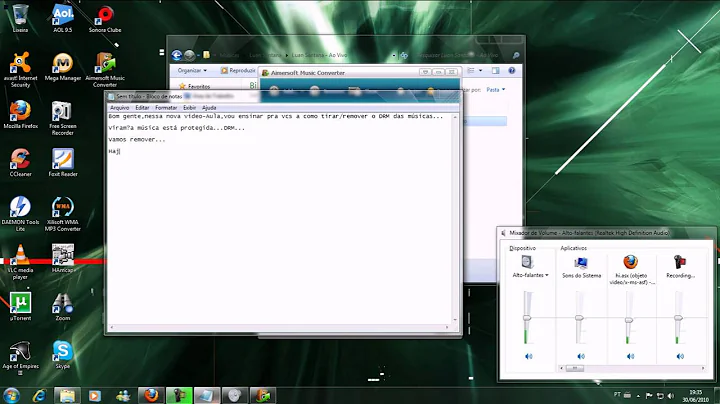
Task: Open the Formatar menu in Notepad
Action: pyautogui.click(x=166, y=107)
